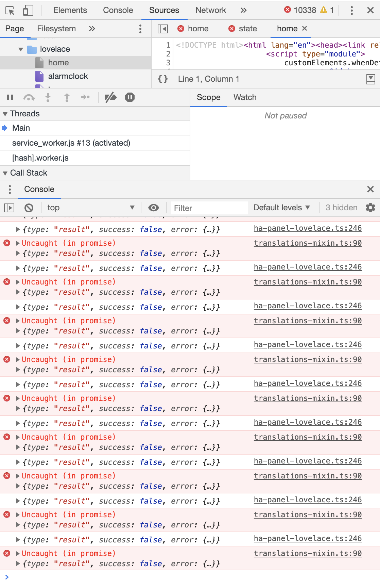380x588 pixels.
Task: Click the step over icon
Action: (x=29, y=98)
